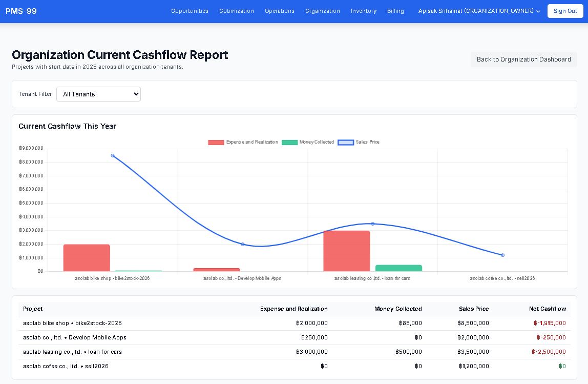Viewport: 588px width, 384px height.
Task: Click the asolab bike shop bike2stock-2026 row
Action: [x=72, y=323]
